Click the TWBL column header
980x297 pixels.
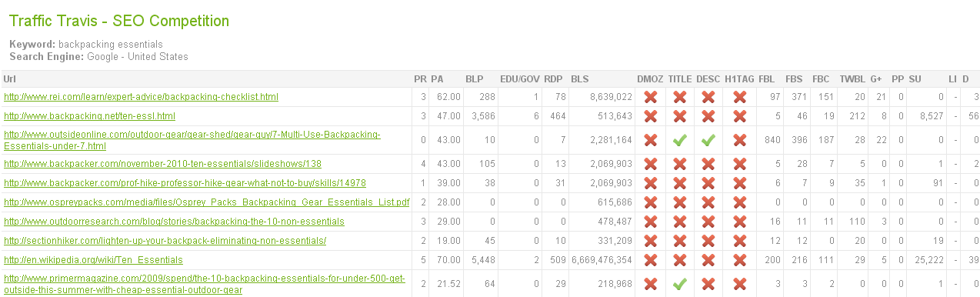[852, 78]
